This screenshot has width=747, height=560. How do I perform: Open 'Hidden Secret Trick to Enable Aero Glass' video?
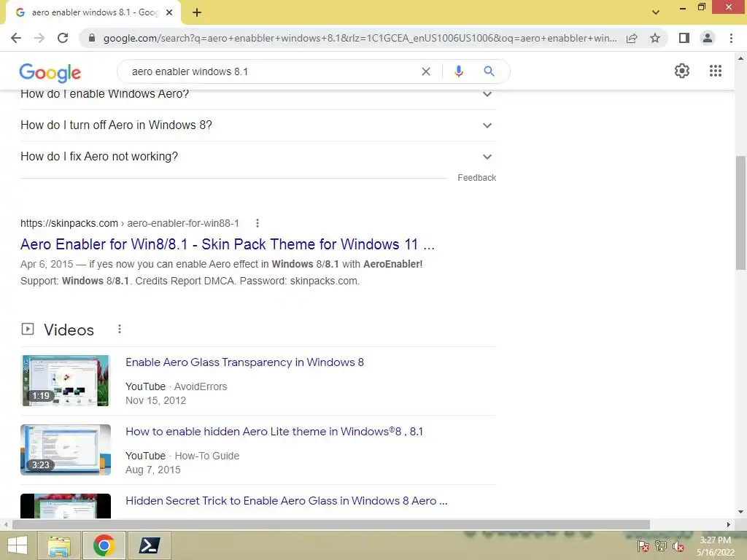point(286,501)
